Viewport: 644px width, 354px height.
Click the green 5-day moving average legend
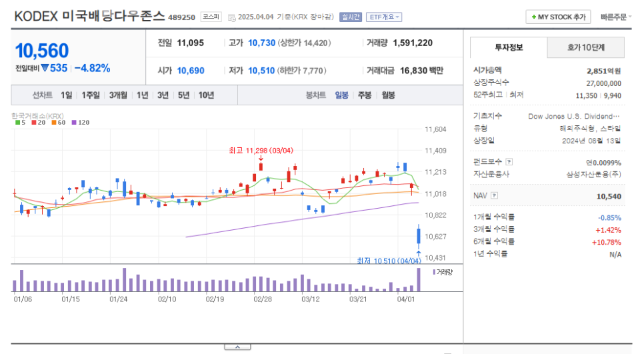coord(20,123)
